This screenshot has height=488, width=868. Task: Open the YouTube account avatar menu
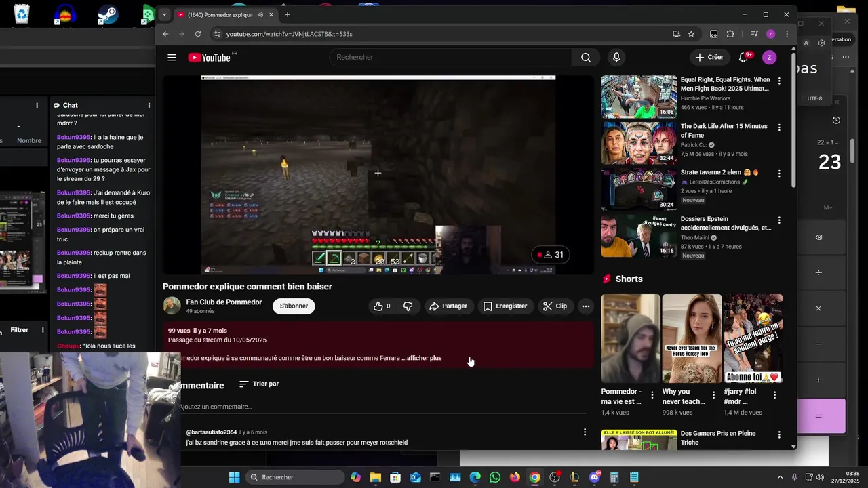(x=769, y=58)
